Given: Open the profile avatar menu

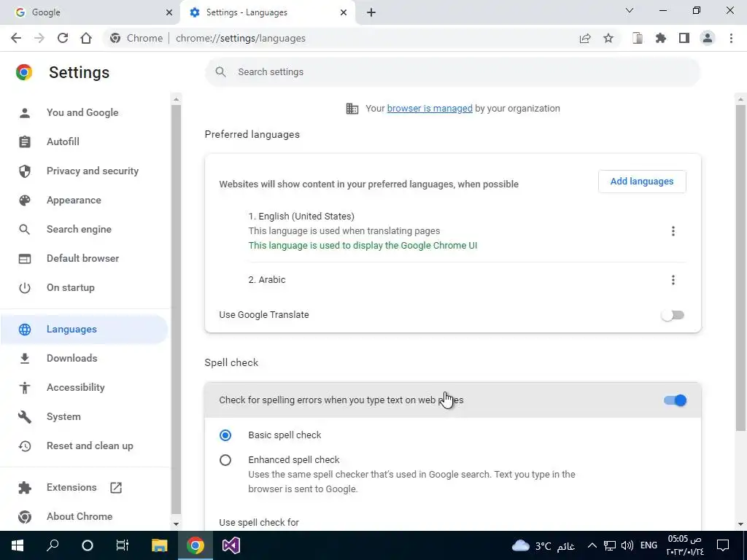Looking at the screenshot, I should tap(708, 38).
